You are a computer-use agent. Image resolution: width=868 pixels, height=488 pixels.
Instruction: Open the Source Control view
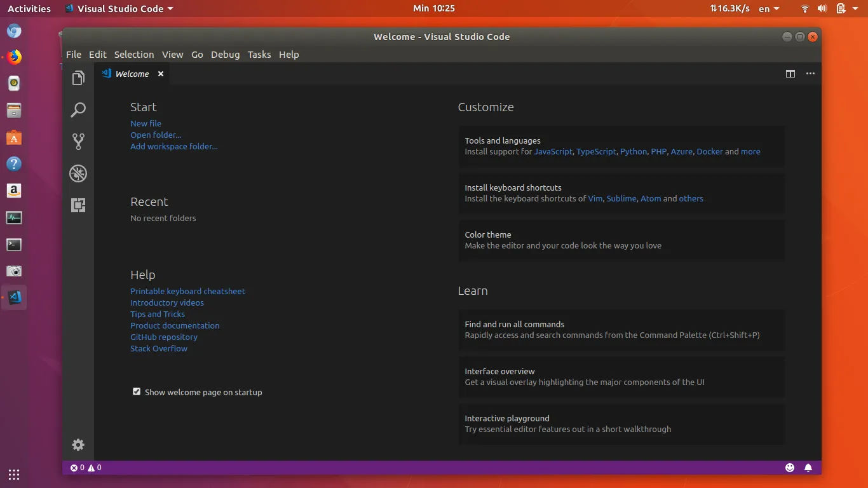[78, 141]
